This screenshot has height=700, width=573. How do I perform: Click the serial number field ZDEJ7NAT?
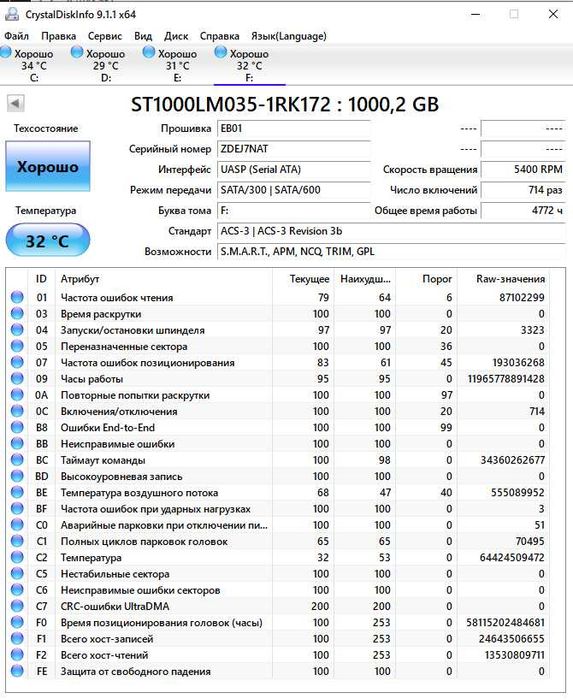click(293, 149)
